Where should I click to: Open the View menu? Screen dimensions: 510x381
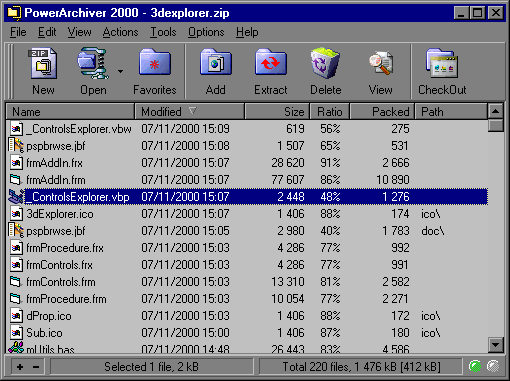tap(79, 32)
